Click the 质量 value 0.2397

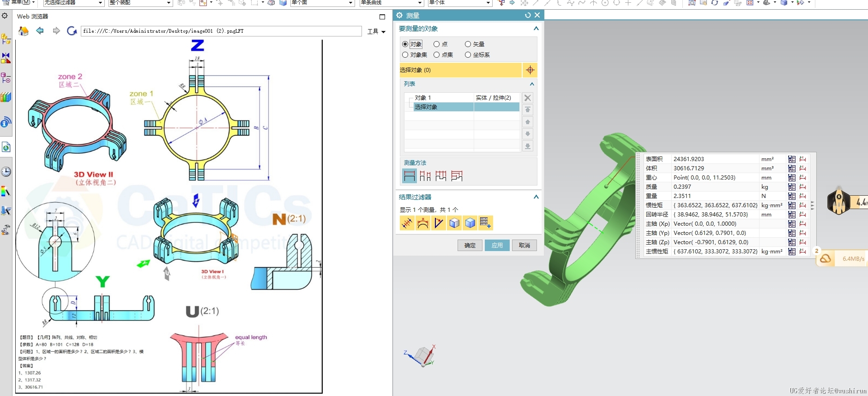(682, 187)
